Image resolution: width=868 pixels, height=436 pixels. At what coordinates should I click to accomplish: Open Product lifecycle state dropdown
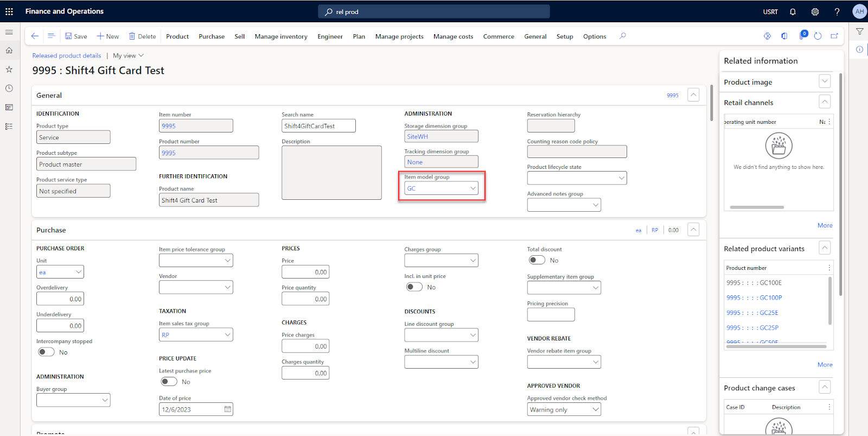tap(622, 178)
